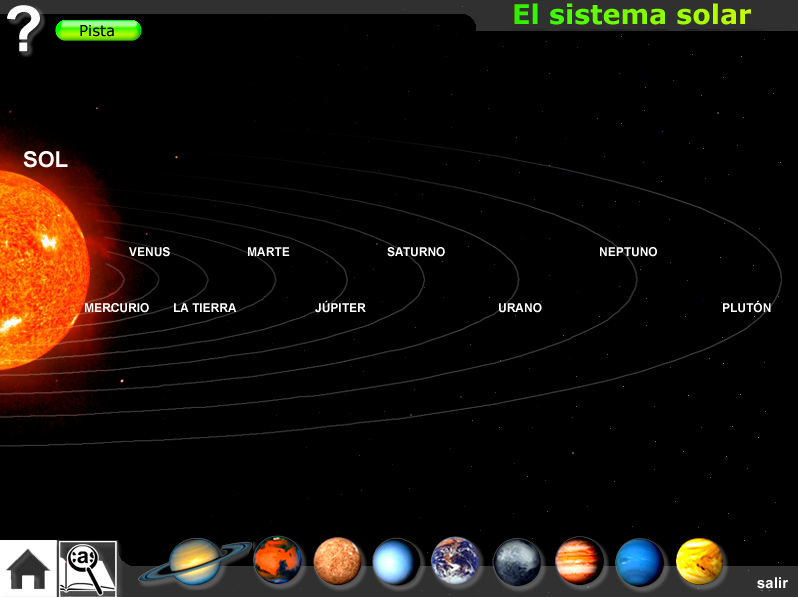Open the dictionary magnifier book icon

point(88,569)
